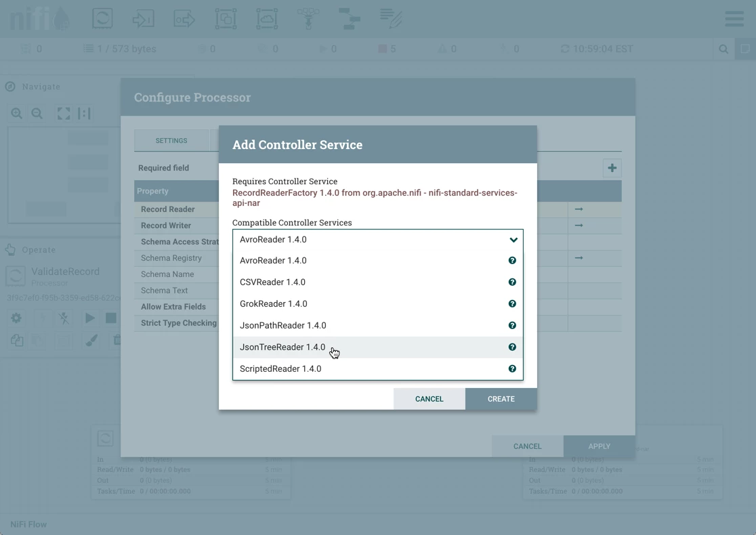This screenshot has height=535, width=756.
Task: Collapse the Compatible Controller Services combo box
Action: [x=377, y=240]
